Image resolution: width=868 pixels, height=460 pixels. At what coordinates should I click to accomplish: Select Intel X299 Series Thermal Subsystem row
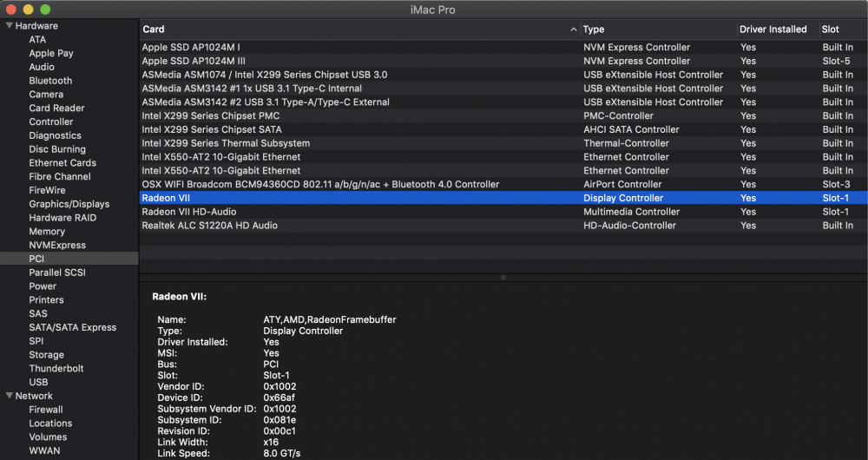503,143
